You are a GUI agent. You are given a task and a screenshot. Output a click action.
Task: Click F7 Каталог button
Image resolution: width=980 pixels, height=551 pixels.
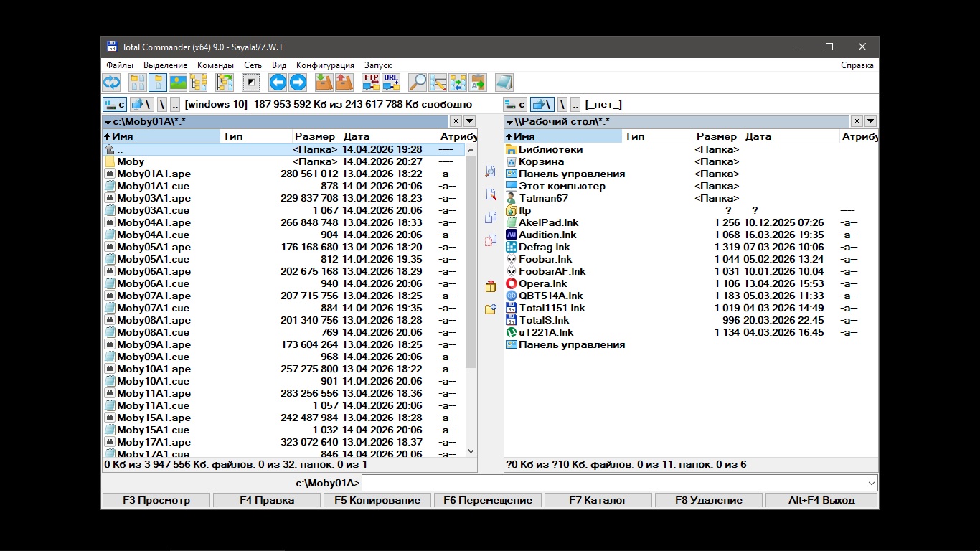pos(598,500)
